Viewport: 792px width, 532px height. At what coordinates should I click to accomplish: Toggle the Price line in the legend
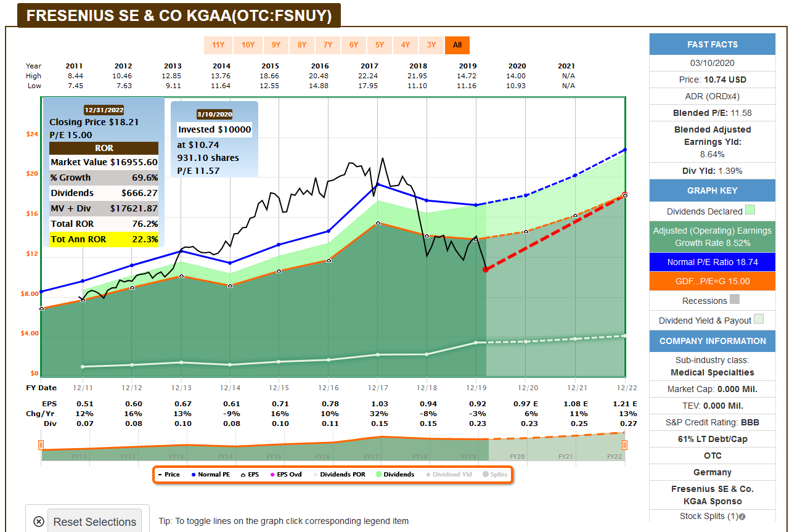pos(169,475)
